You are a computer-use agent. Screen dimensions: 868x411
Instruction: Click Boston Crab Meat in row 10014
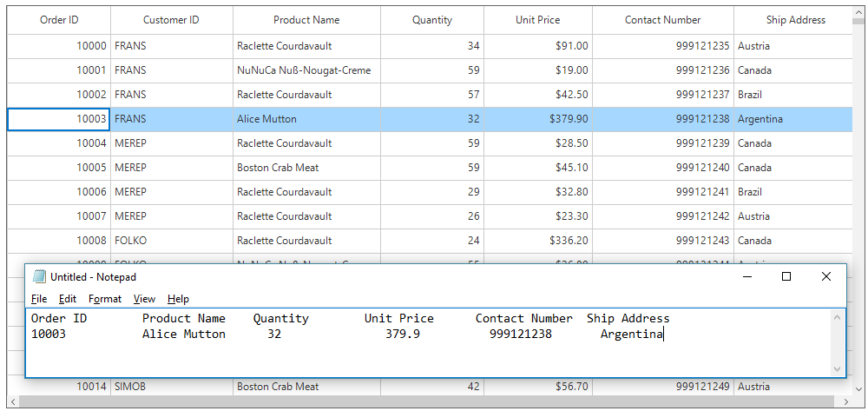tap(306, 387)
